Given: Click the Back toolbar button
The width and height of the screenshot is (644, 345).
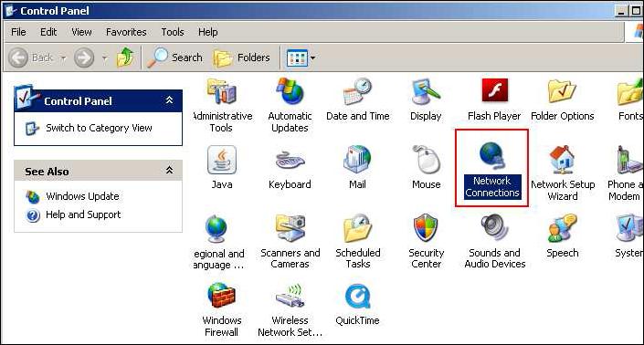Looking at the screenshot, I should point(31,57).
